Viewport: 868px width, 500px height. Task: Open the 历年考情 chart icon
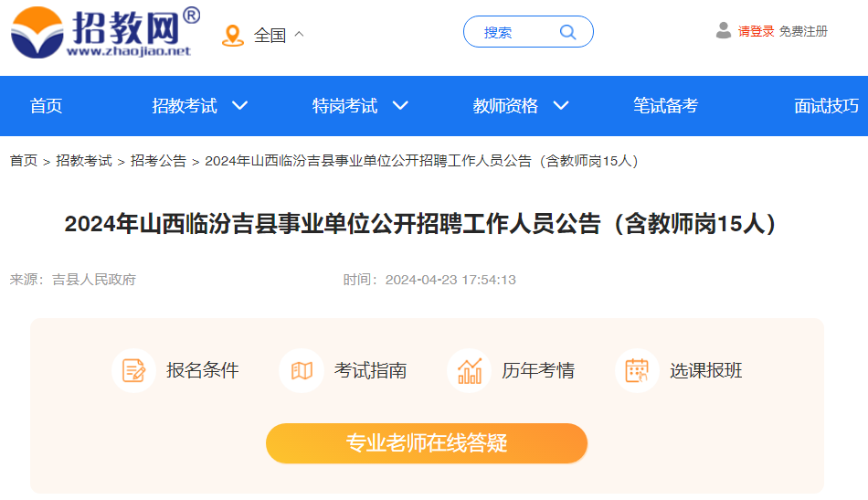click(x=470, y=370)
